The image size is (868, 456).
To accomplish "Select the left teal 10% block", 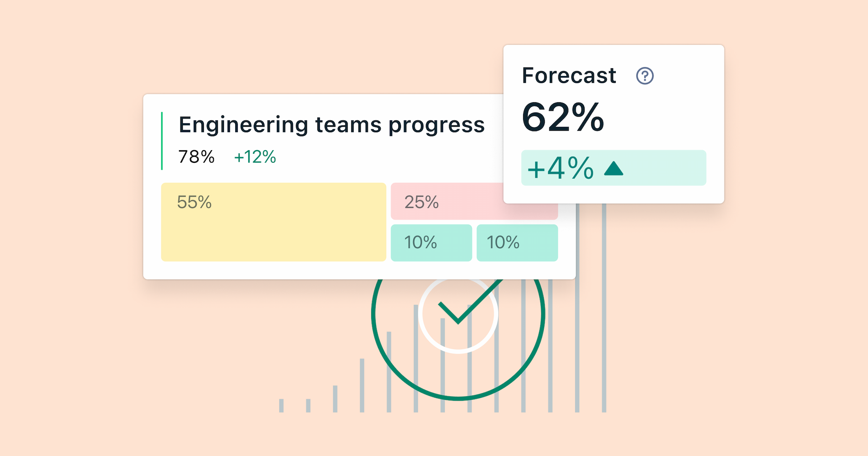I will tap(431, 242).
